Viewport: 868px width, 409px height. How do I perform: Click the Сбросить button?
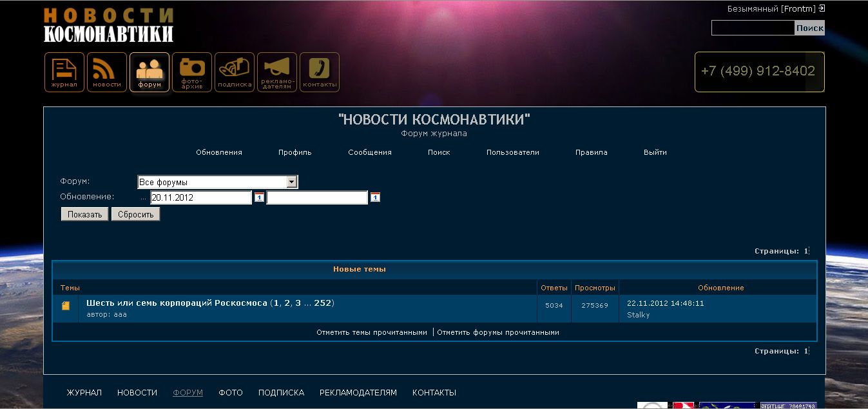coord(135,214)
